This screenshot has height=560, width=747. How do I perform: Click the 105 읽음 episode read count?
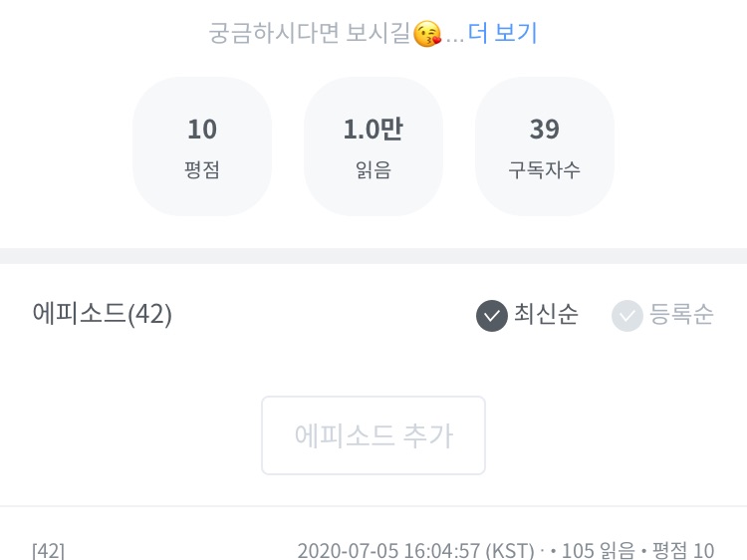pos(597,551)
